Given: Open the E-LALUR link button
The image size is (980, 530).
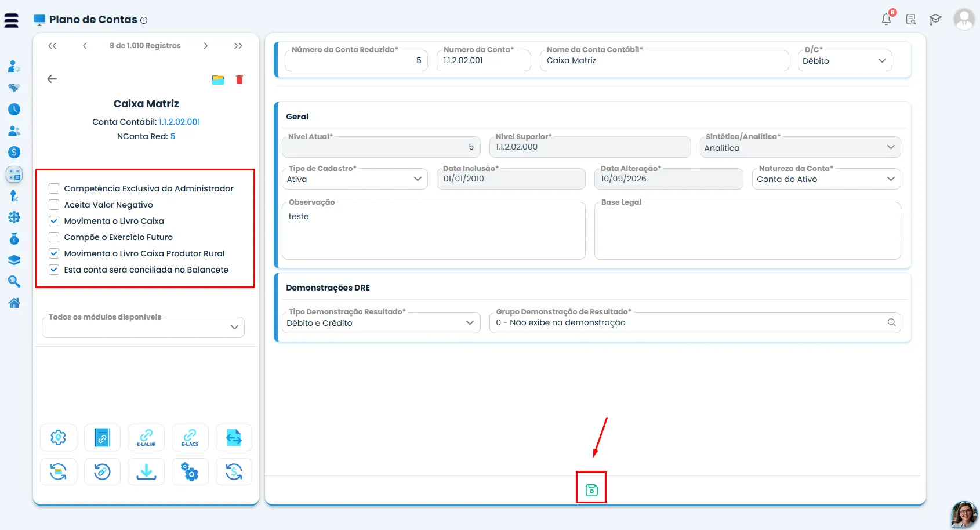Looking at the screenshot, I should 146,438.
